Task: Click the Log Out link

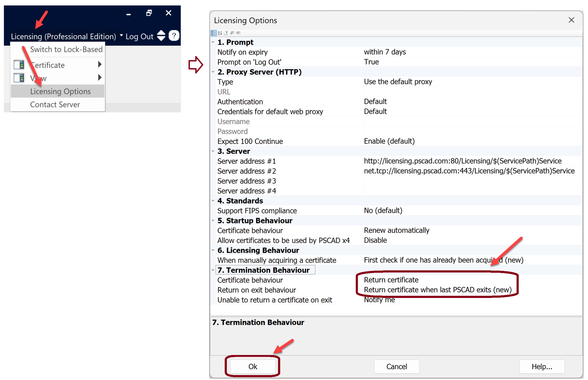Action: click(x=139, y=37)
